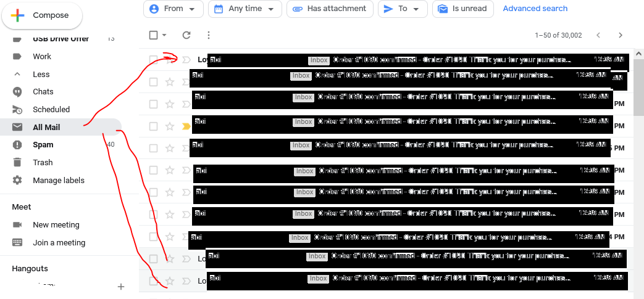Image resolution: width=644 pixels, height=299 pixels.
Task: Open the Advanced search link
Action: [x=535, y=9]
